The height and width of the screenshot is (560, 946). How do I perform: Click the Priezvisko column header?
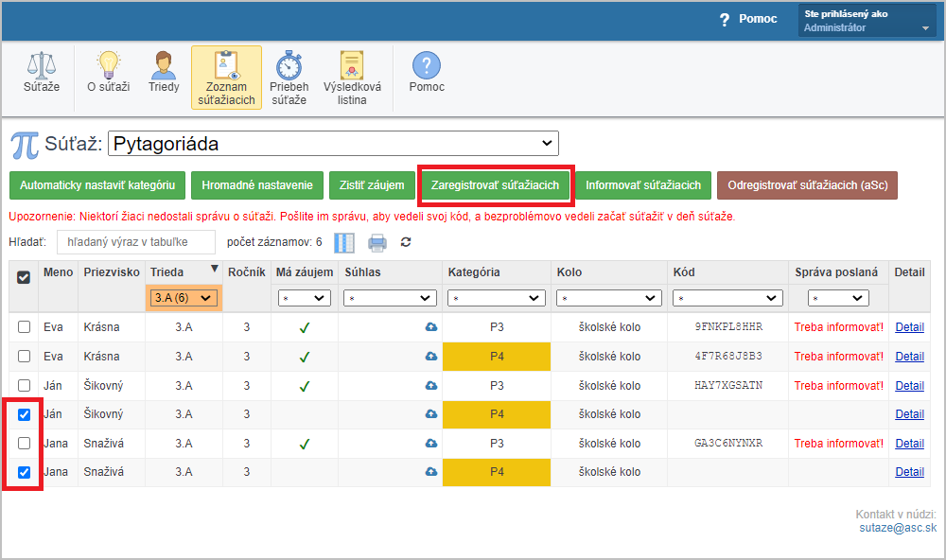click(x=112, y=272)
